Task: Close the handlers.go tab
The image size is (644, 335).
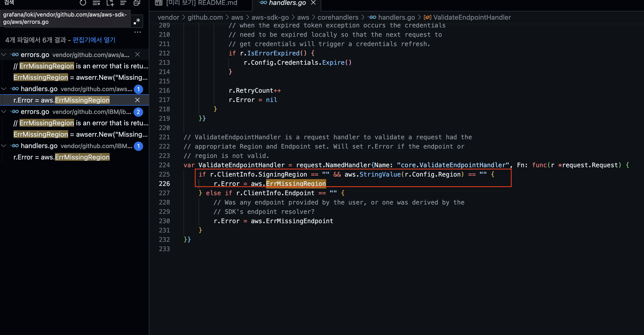Action: click(313, 3)
